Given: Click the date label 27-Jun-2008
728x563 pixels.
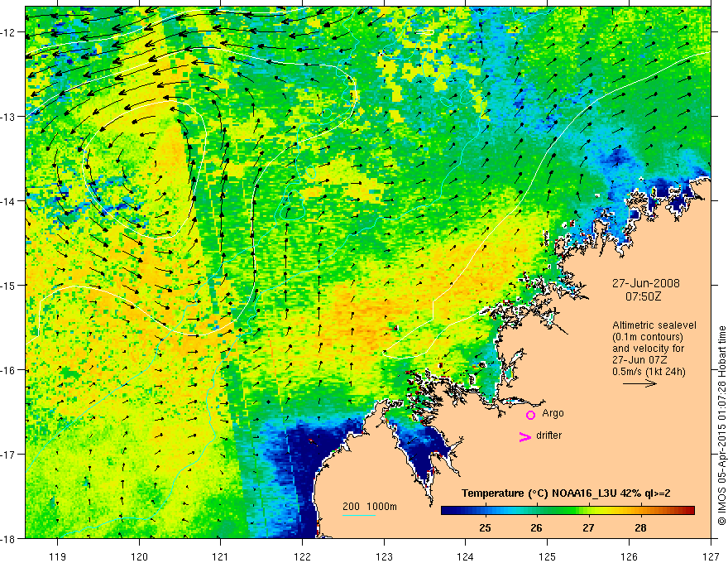Looking at the screenshot, I should tap(646, 283).
